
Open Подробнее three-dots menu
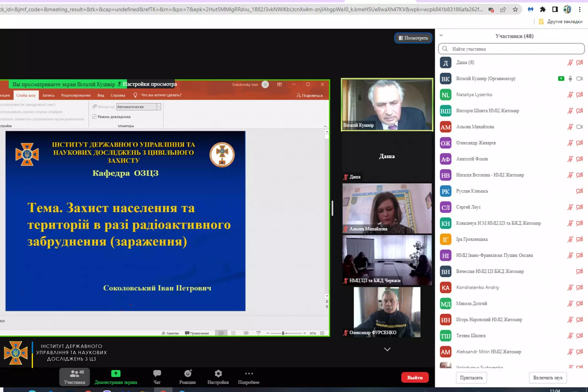[x=249, y=377]
